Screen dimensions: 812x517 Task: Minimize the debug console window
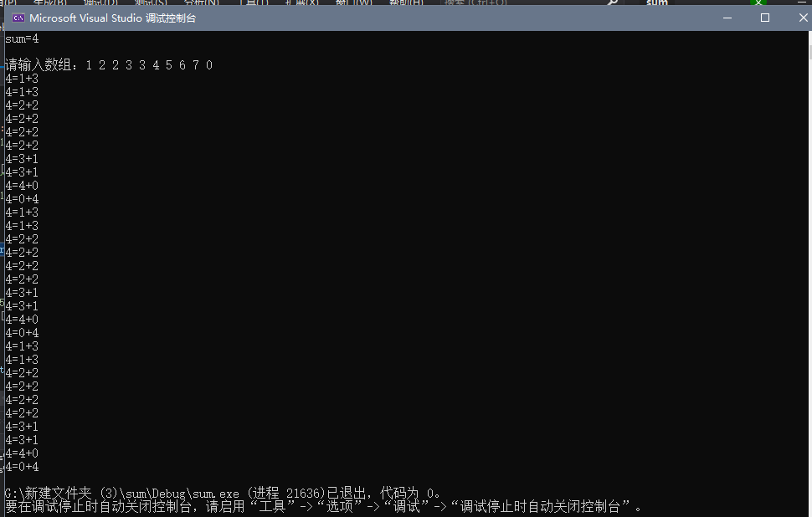click(727, 18)
